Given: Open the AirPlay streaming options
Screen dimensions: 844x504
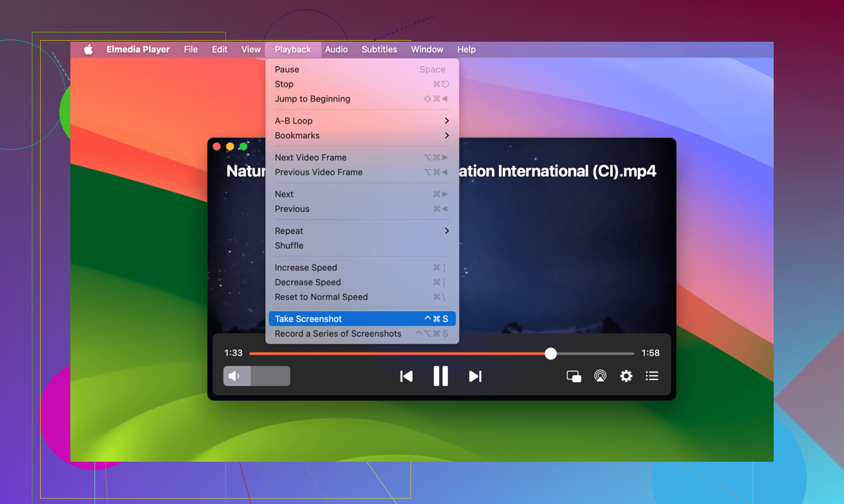Looking at the screenshot, I should tap(600, 376).
